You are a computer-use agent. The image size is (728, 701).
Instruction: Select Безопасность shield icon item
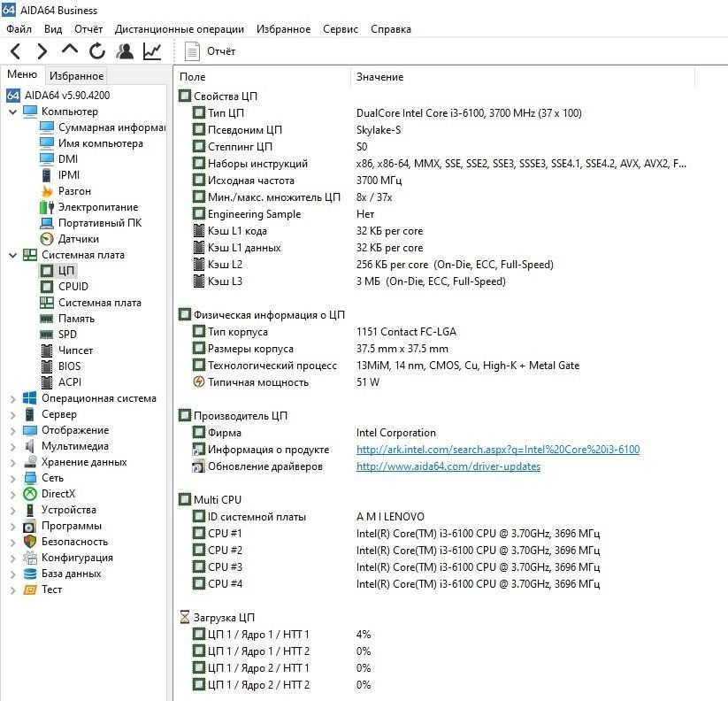[65, 542]
